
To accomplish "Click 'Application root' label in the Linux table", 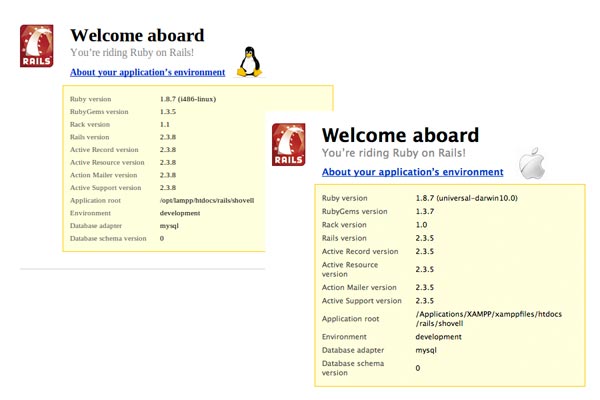I will [95, 201].
